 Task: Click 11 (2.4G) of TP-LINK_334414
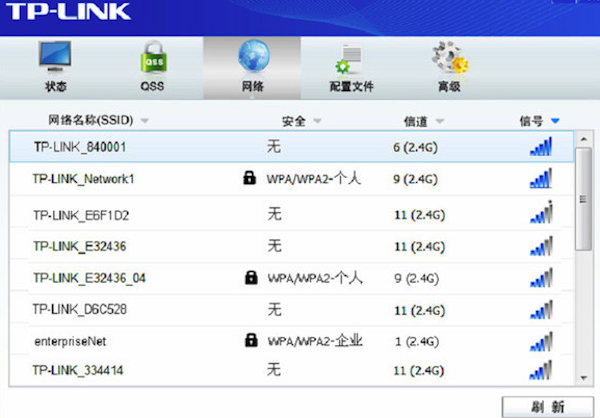coord(419,371)
